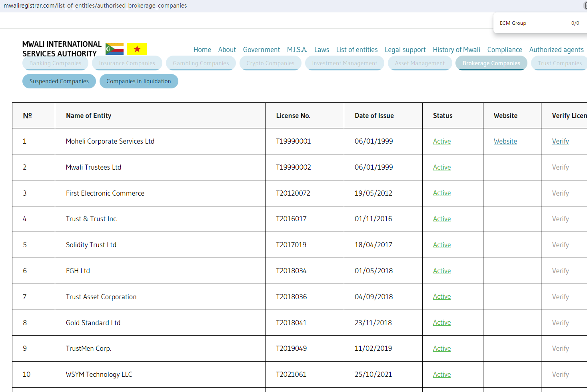Switch to the Banking Companies tab

[x=55, y=63]
